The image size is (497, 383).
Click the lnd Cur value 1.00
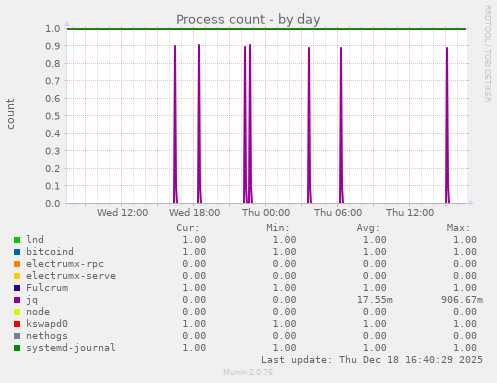click(194, 240)
